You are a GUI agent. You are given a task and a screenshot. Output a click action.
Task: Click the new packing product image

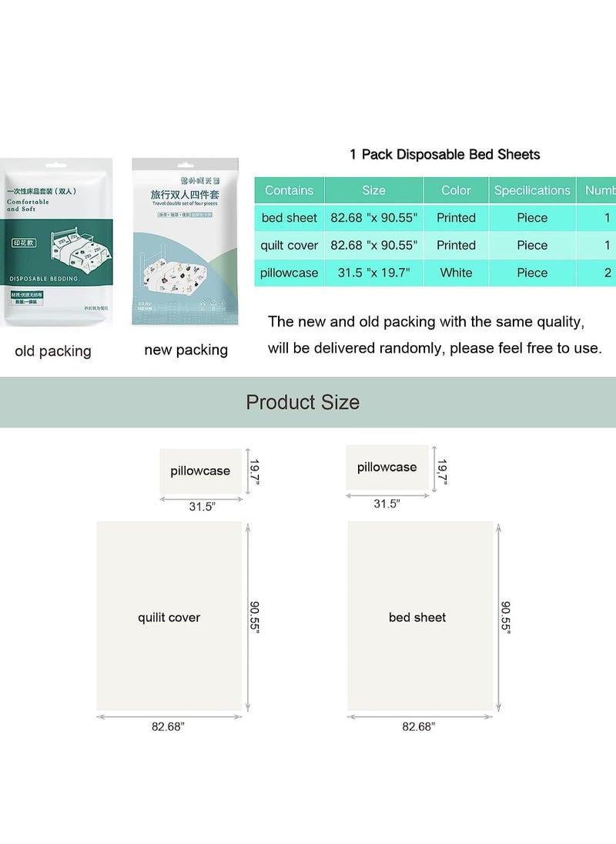pos(185,241)
